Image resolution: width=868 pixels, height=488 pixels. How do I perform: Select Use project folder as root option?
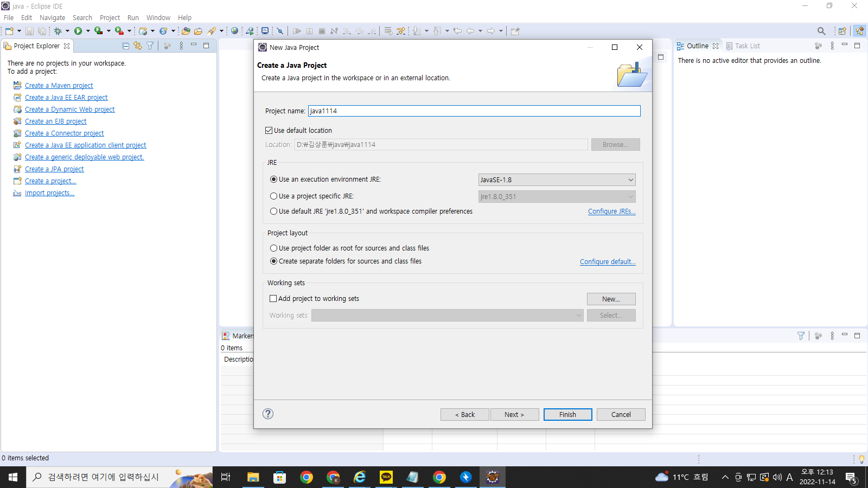pos(274,248)
